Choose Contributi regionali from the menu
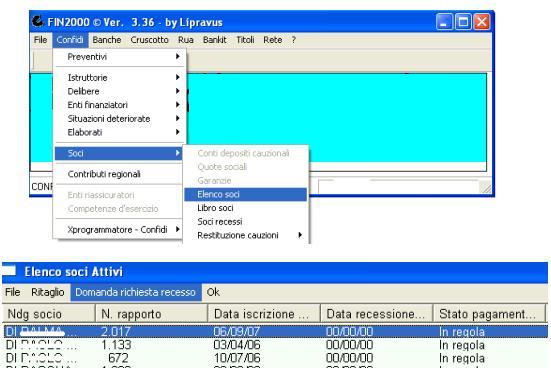551x371 pixels. (118, 174)
